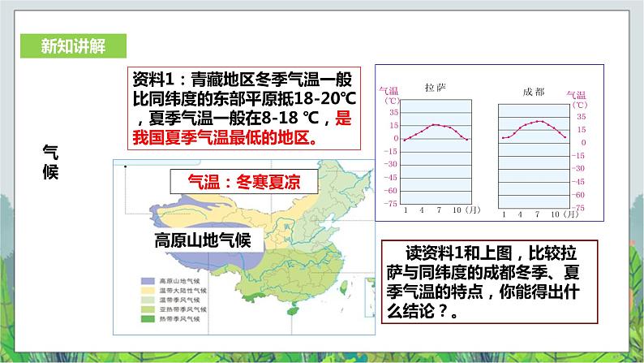Screen dimensions: 644x363
Task: Click the 10(月) label under 成都 chart
Action: pos(565,214)
